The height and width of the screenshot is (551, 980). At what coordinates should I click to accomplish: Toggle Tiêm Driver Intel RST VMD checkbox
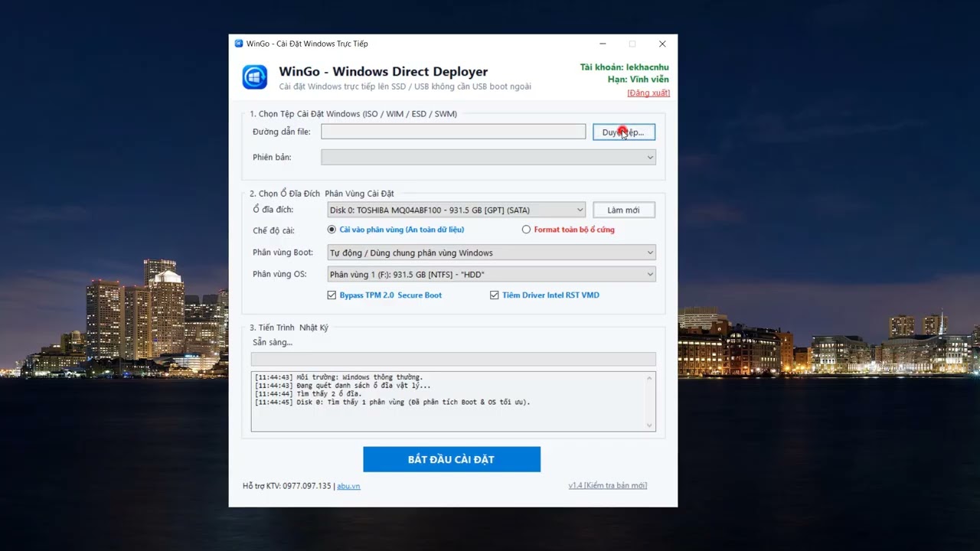495,295
